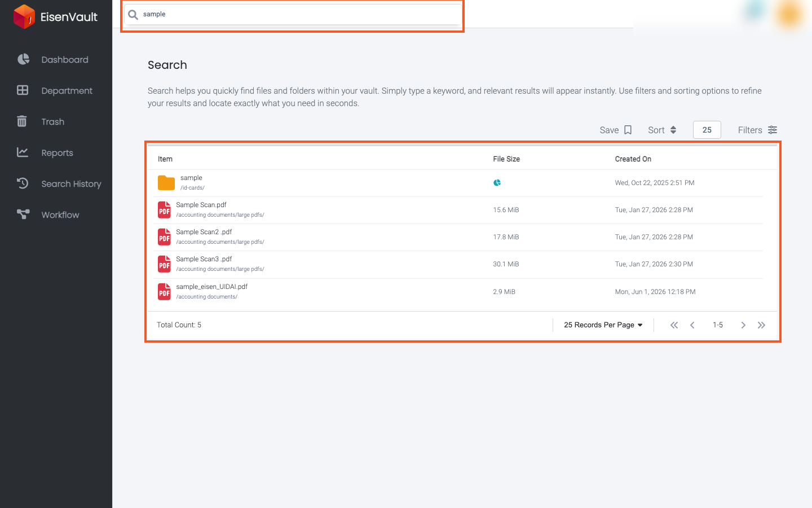Click the 15.6 MiB file size
This screenshot has width=812, height=508.
tap(506, 210)
